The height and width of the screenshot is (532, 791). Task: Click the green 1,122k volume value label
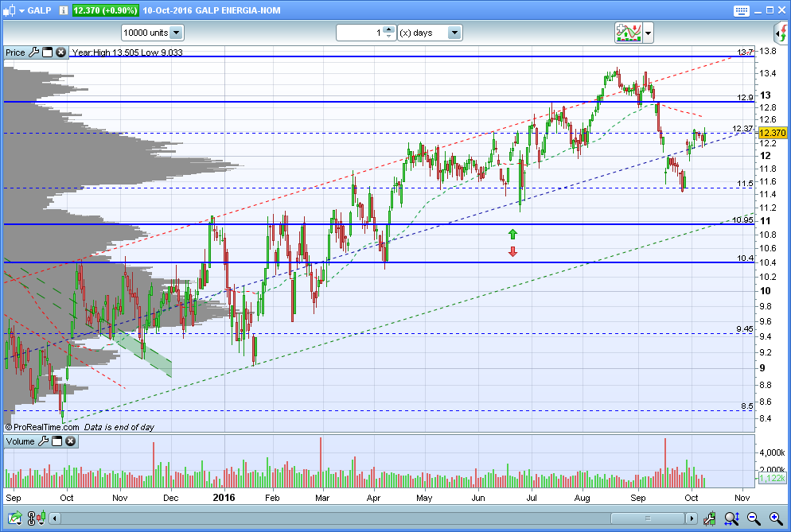pyautogui.click(x=773, y=478)
